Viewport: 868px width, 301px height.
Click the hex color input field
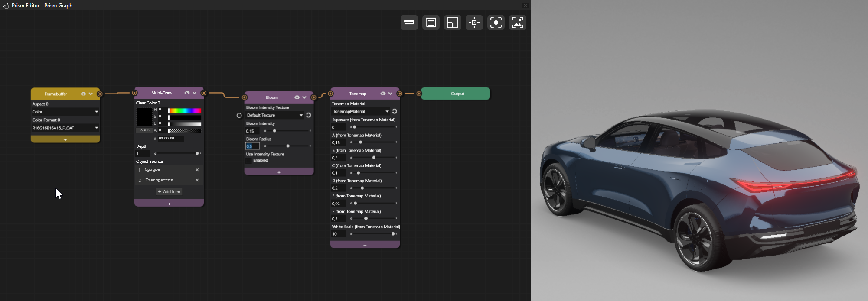point(170,139)
